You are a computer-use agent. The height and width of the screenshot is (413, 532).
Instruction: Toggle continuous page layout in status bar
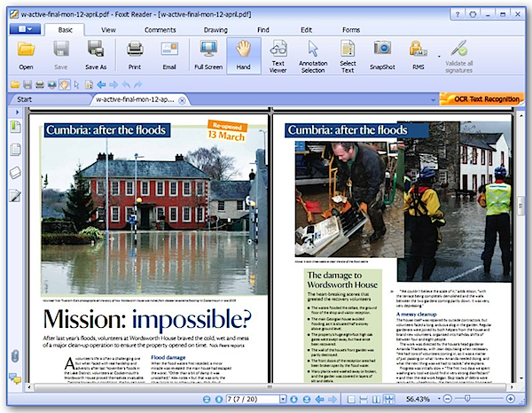pos(364,400)
